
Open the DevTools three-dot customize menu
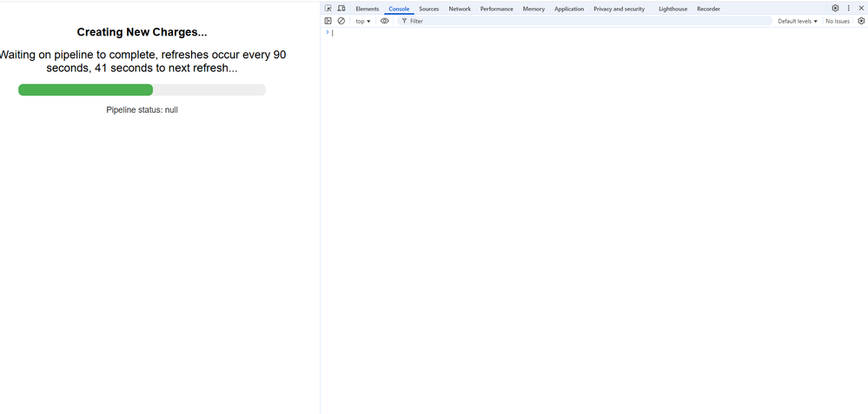[x=849, y=9]
